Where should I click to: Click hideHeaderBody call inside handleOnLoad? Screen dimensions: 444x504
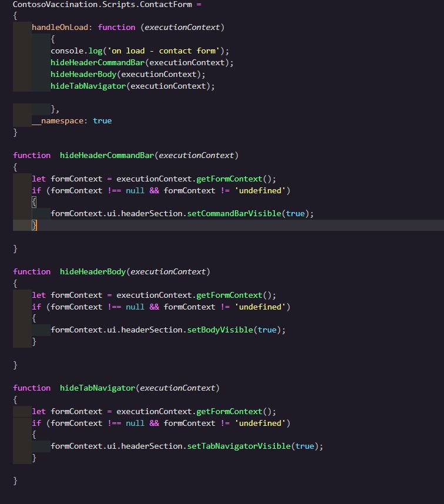pos(83,75)
